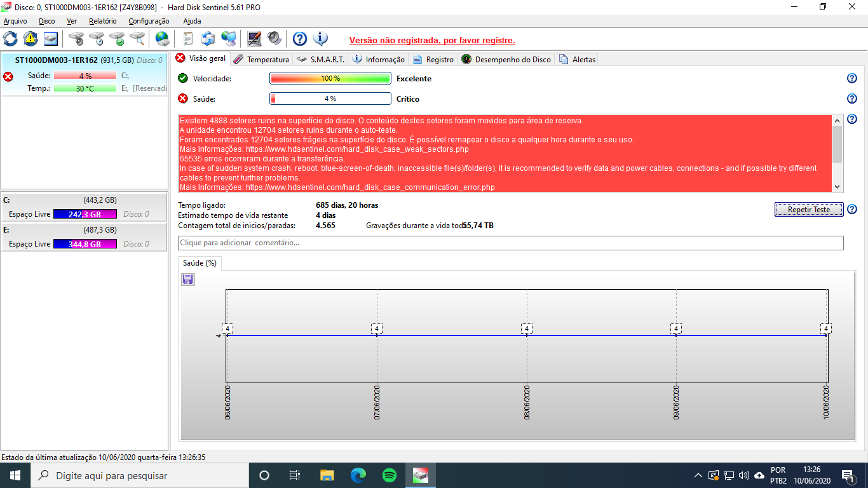Open the notification center icon
Image resolution: width=868 pixels, height=488 pixels.
(848, 475)
